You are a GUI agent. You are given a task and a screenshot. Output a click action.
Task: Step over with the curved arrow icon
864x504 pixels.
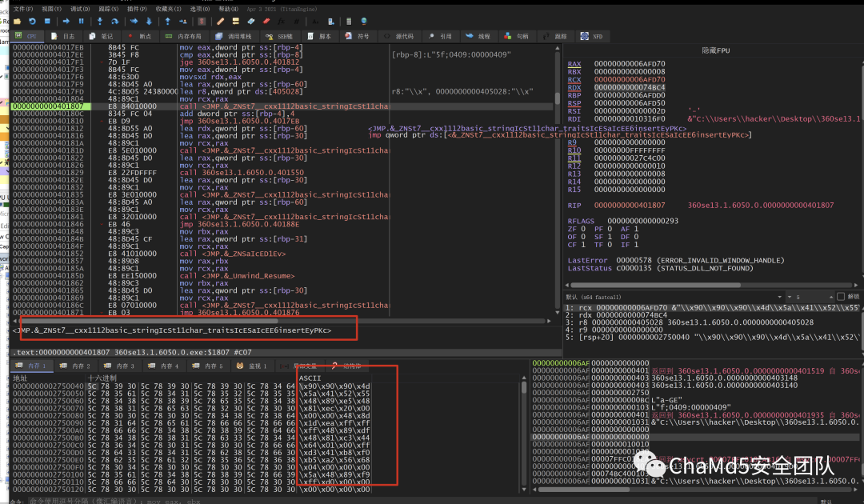click(114, 21)
